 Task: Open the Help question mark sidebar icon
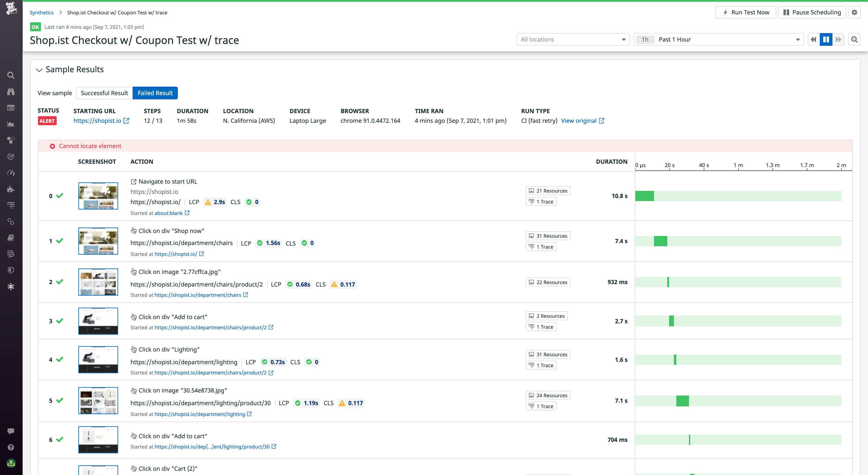(11, 447)
